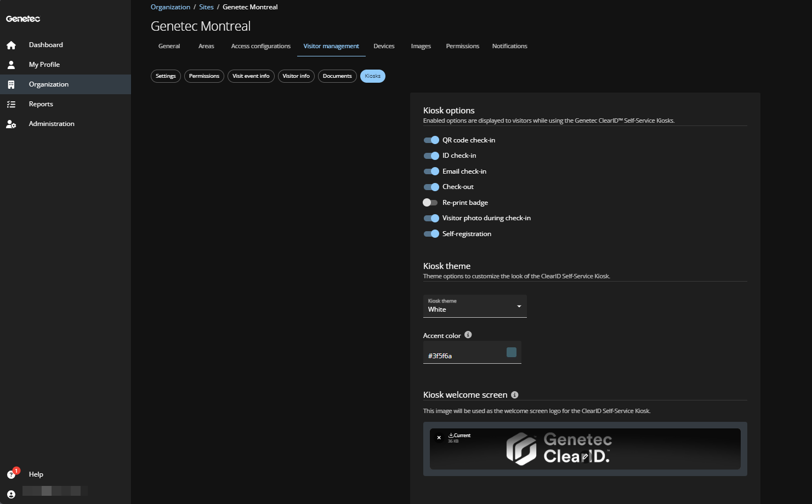Remove the current welcome screen image
The image size is (812, 504).
click(x=439, y=437)
